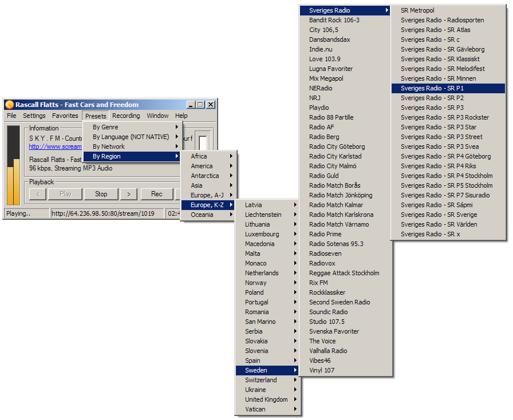The height and width of the screenshot is (420, 513).
Task: Click the stream URL in status bar
Action: coord(103,213)
